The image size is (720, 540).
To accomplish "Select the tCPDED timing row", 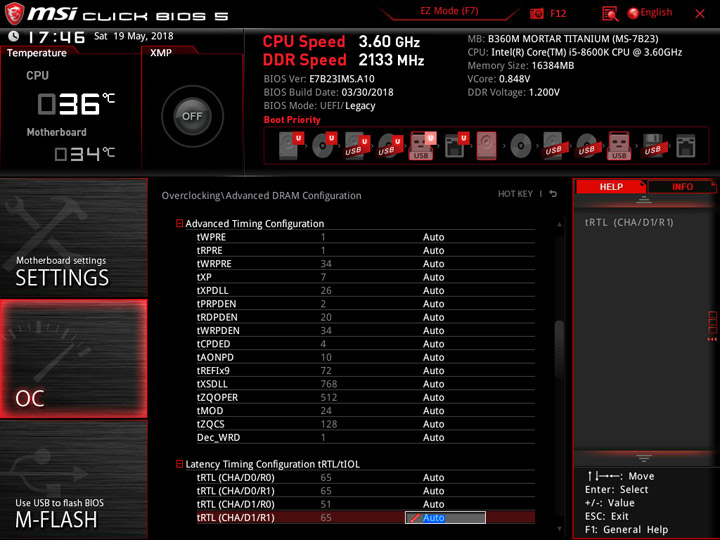I will (366, 343).
